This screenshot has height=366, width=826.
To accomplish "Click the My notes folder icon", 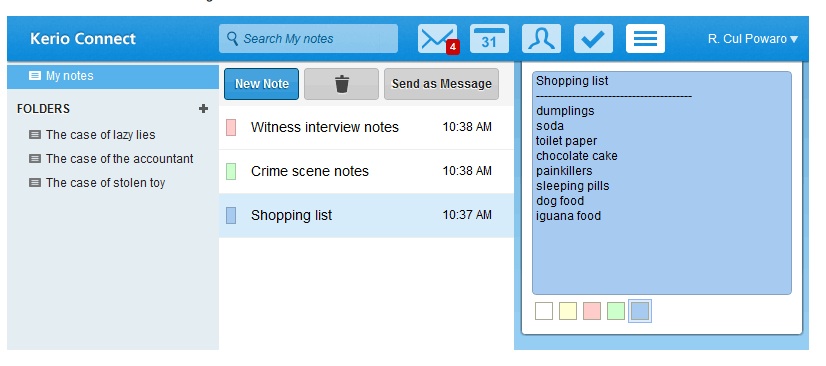I will pos(35,76).
